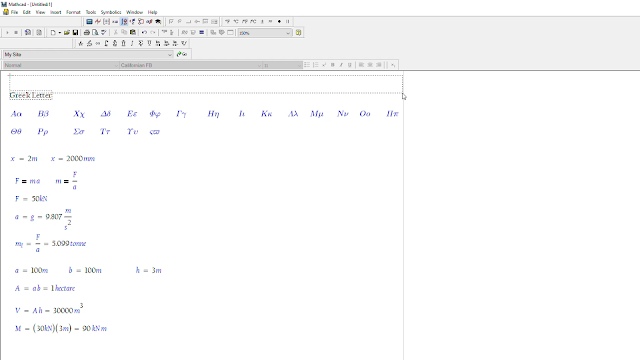The width and height of the screenshot is (640, 360).
Task: Toggle Bold text formatting
Action: 333,65
